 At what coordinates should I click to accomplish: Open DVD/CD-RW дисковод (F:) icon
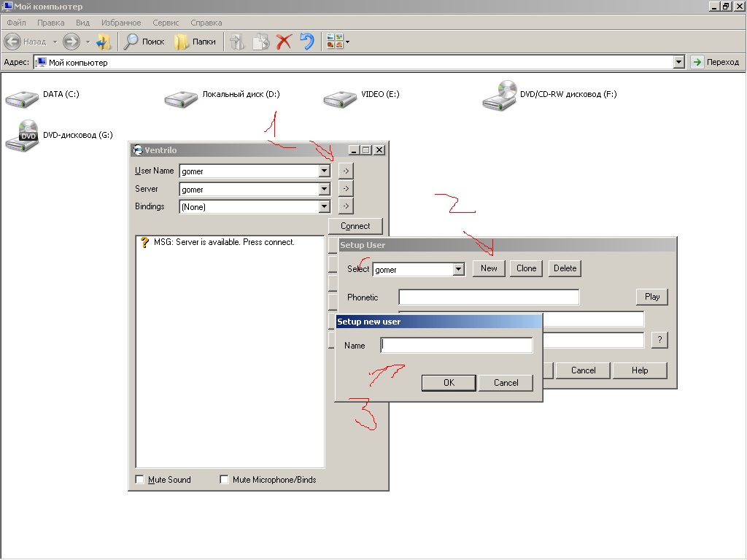pyautogui.click(x=499, y=96)
